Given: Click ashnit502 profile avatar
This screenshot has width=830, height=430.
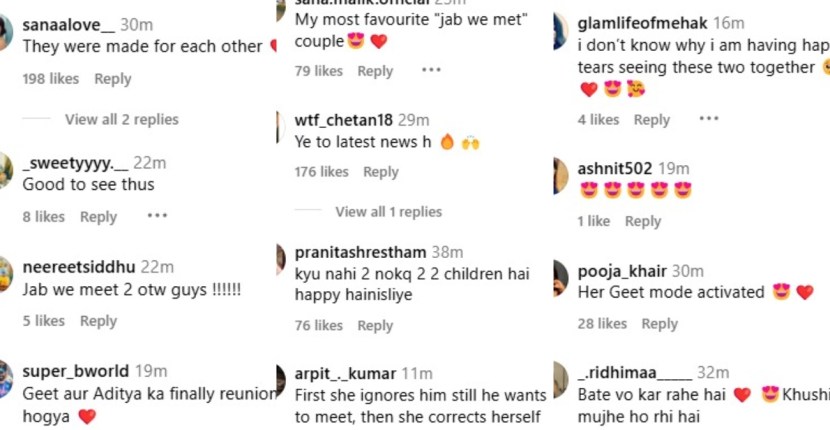Looking at the screenshot, I should pyautogui.click(x=561, y=176).
